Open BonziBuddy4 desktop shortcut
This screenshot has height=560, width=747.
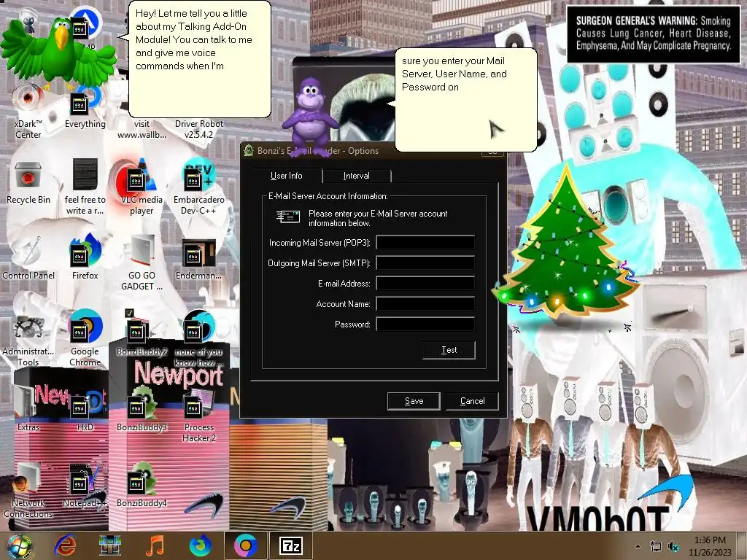click(x=142, y=486)
